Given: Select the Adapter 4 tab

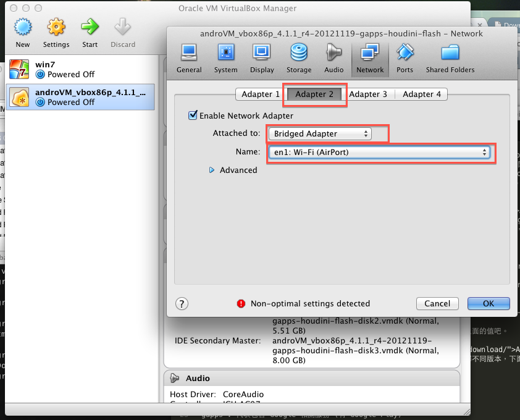Looking at the screenshot, I should (x=422, y=94).
